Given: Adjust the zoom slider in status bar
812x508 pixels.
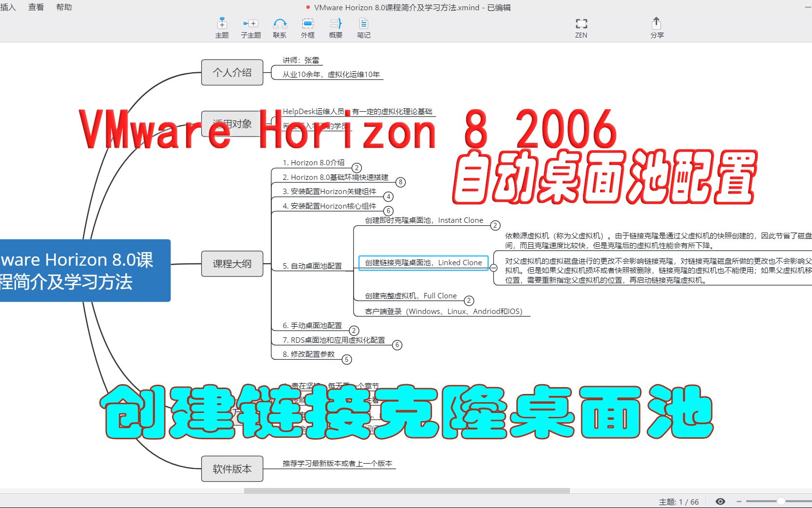Looking at the screenshot, I should [x=781, y=501].
